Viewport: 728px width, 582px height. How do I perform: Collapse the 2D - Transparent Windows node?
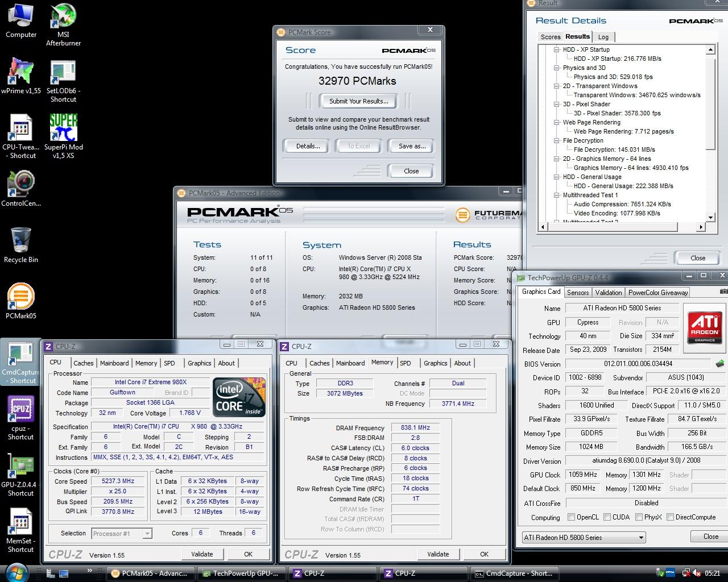pyautogui.click(x=557, y=86)
